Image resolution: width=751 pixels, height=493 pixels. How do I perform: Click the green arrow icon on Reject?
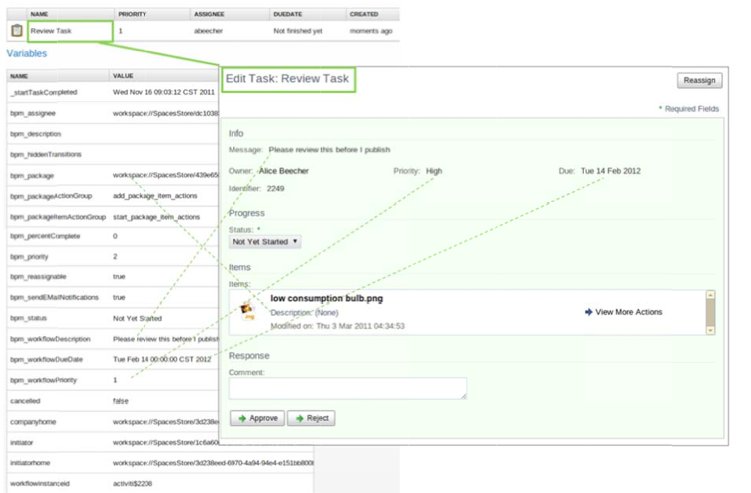297,418
